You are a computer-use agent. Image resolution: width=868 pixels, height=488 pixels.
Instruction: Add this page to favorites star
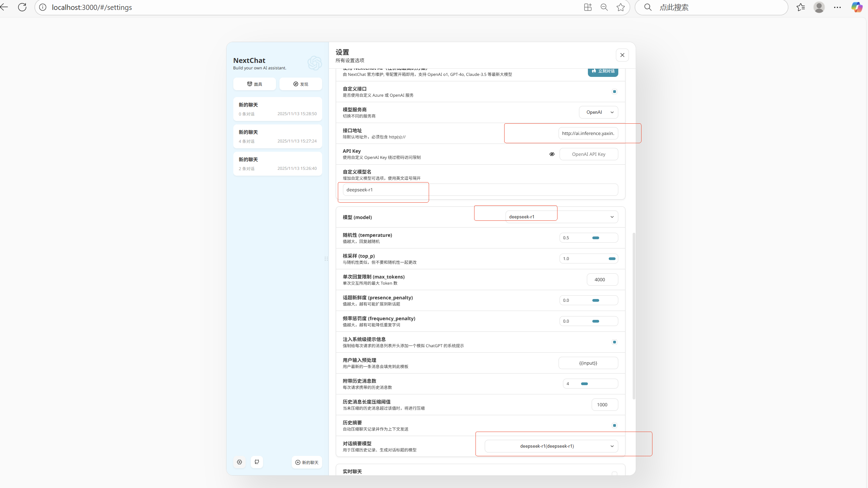point(621,7)
